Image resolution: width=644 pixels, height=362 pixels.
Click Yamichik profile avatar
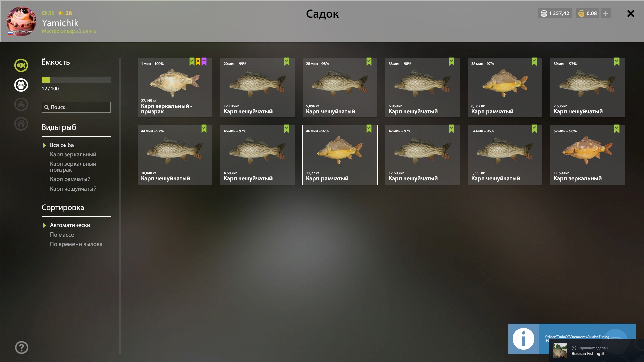click(x=21, y=21)
